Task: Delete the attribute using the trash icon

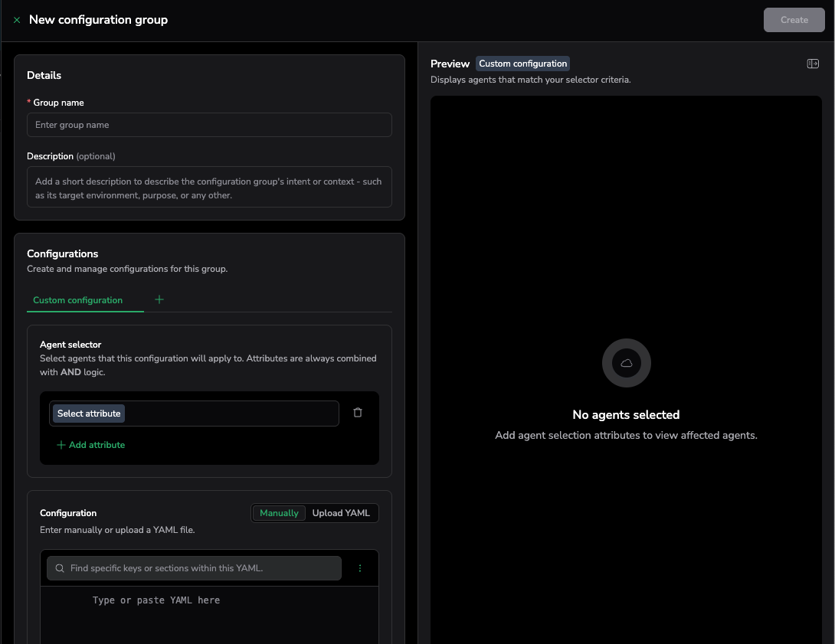Action: tap(358, 413)
